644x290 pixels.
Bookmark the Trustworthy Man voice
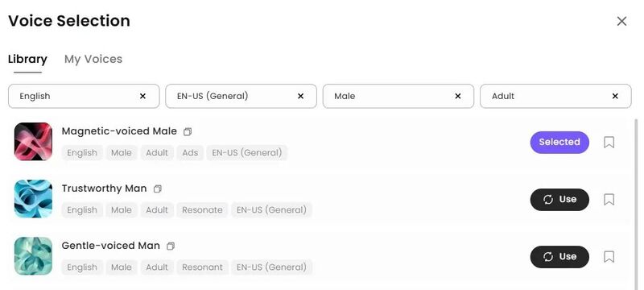(609, 200)
